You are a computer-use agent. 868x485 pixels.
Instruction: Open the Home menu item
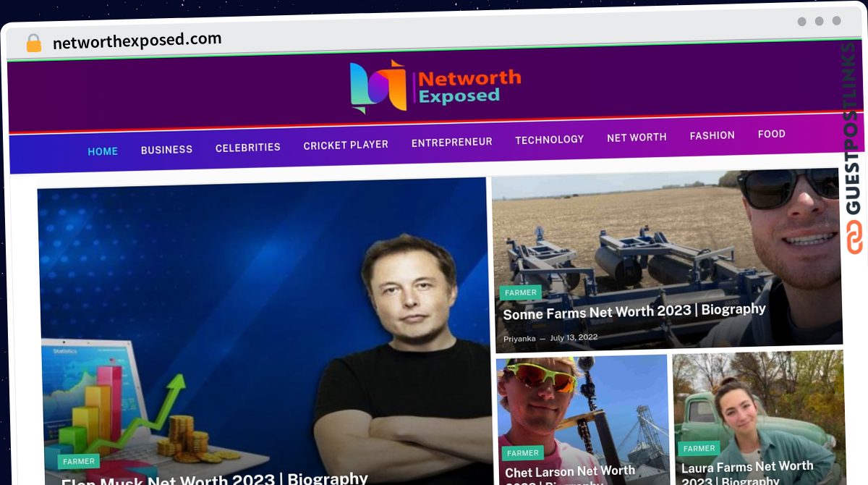click(x=103, y=151)
